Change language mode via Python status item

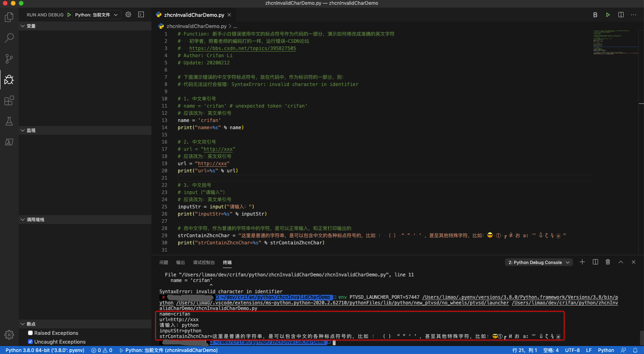pyautogui.click(x=606, y=350)
